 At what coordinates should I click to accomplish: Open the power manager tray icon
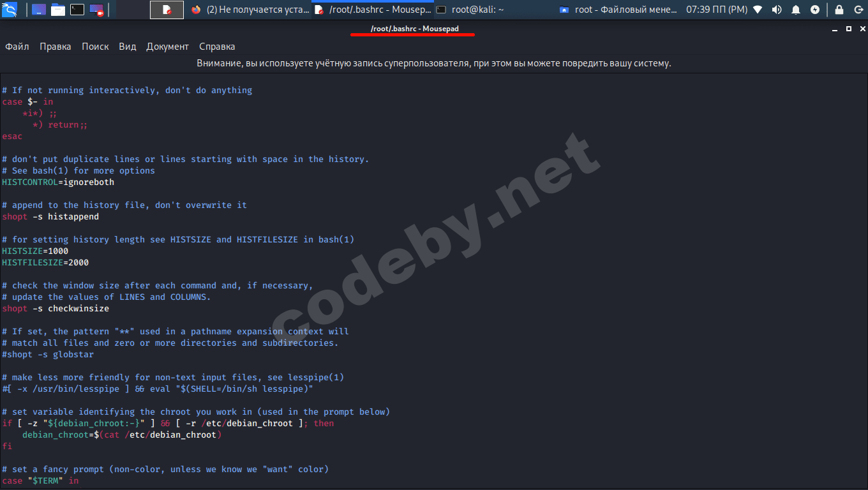[815, 10]
